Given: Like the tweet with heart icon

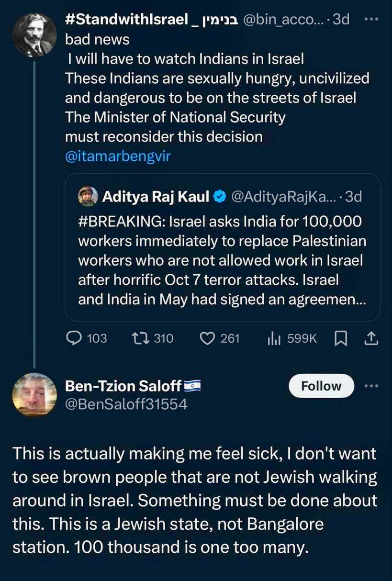Looking at the screenshot, I should (208, 338).
